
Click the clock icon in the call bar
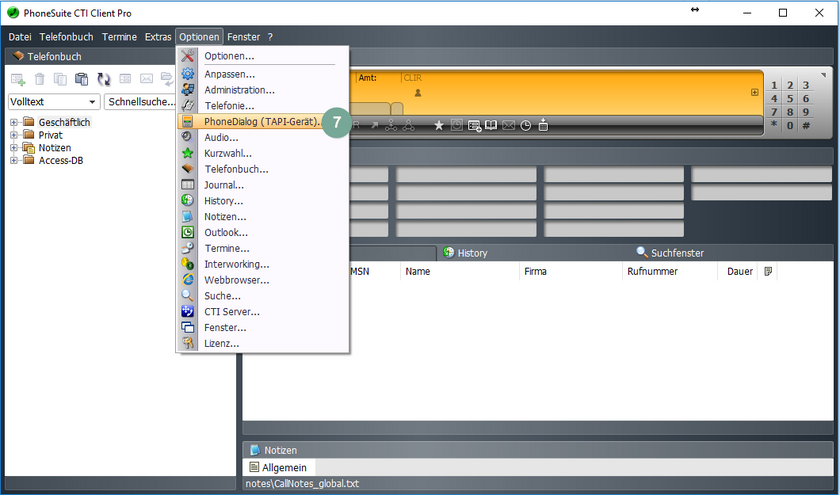(x=525, y=125)
